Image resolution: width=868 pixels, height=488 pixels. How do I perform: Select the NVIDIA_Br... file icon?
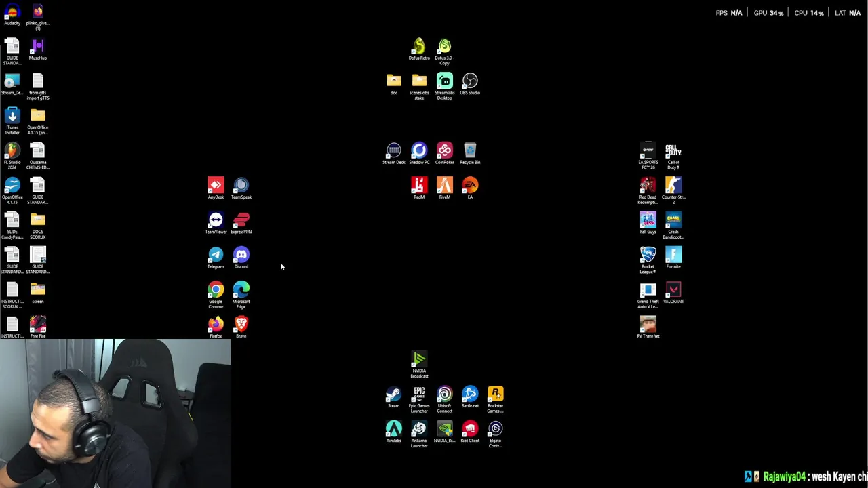[x=445, y=432]
